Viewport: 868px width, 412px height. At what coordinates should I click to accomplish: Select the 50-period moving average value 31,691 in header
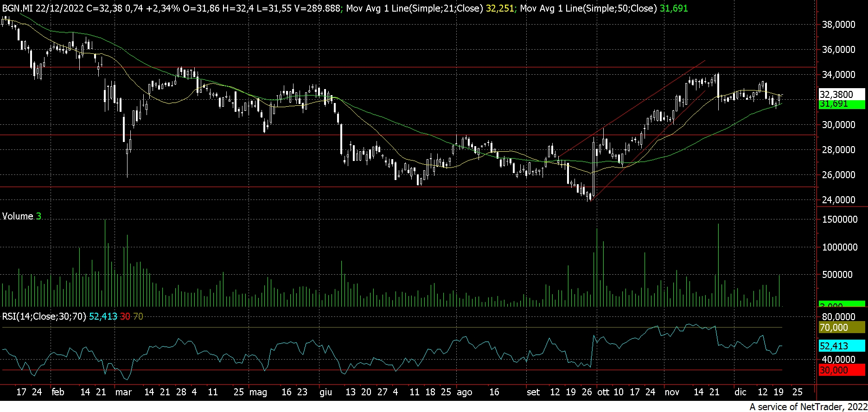(674, 8)
